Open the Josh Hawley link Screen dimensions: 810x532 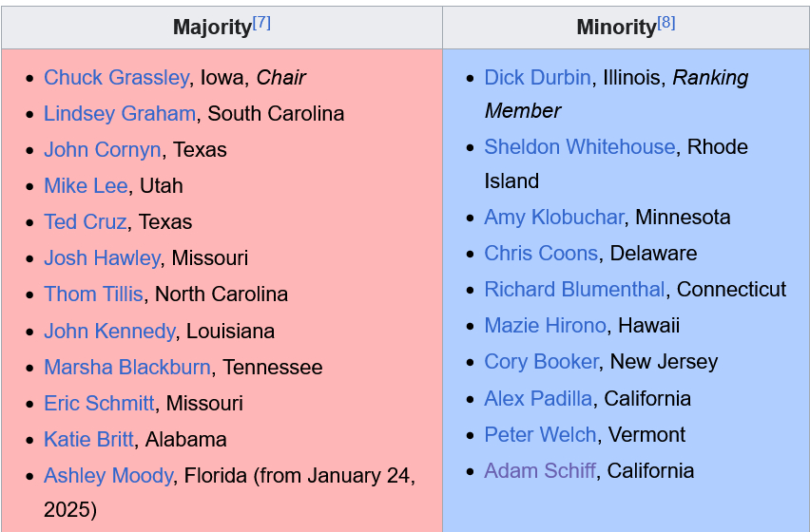tap(102, 258)
